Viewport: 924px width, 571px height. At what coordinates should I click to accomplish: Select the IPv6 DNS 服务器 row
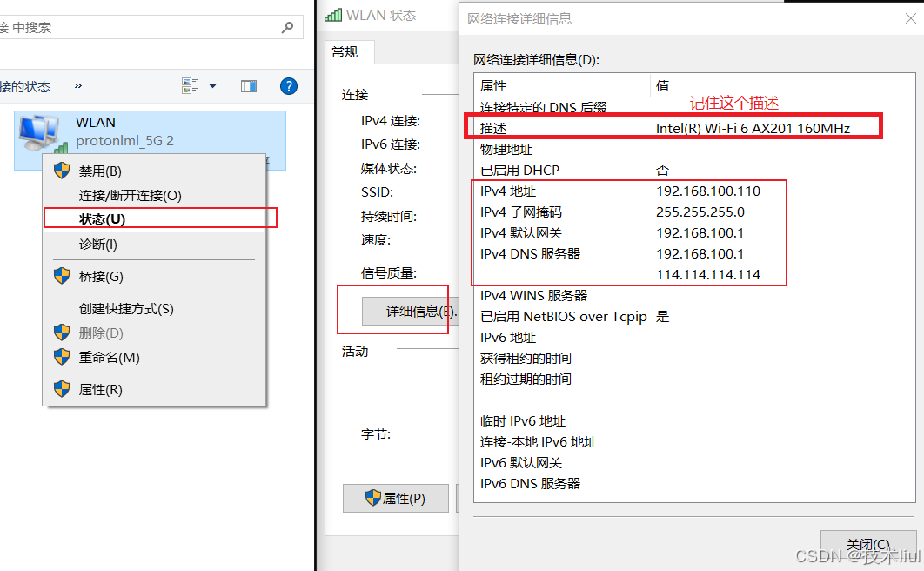693,484
